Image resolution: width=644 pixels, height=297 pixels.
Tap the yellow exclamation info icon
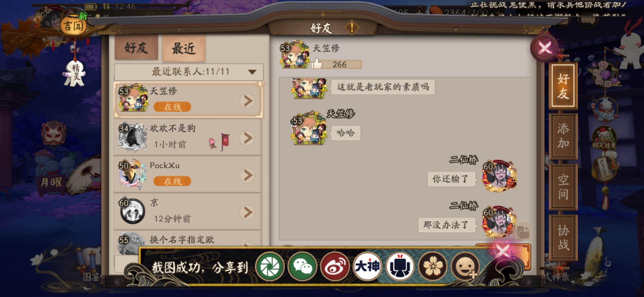tap(352, 28)
